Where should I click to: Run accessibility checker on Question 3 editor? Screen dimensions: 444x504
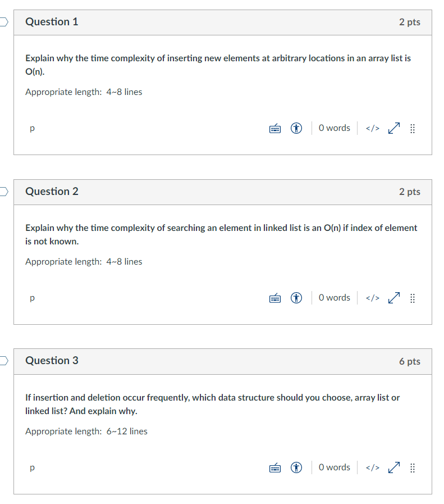tap(296, 467)
